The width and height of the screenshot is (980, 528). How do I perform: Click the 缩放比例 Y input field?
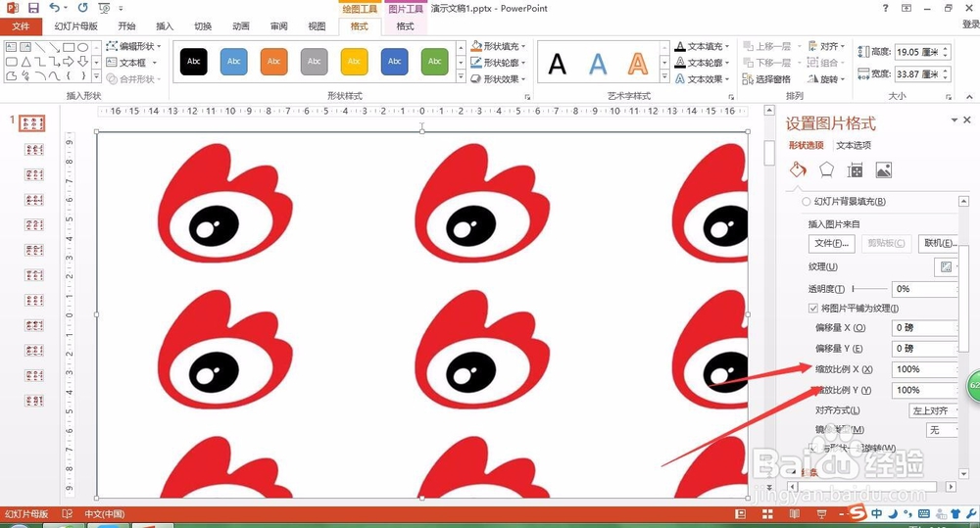925,390
